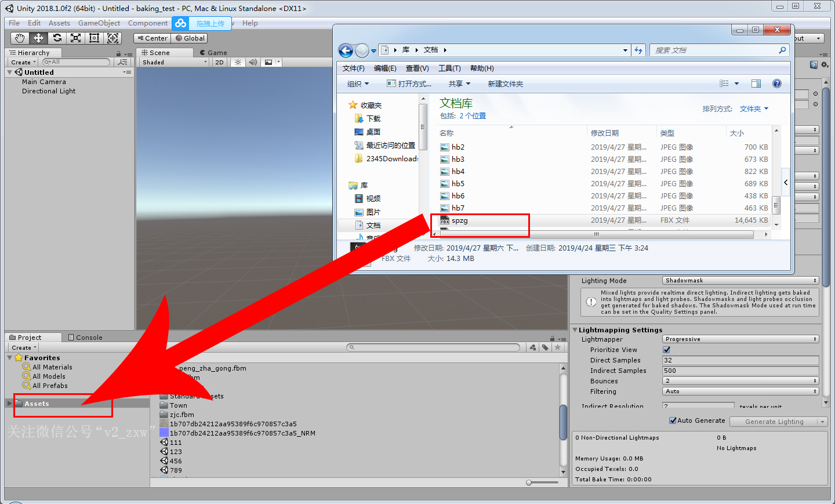Image resolution: width=835 pixels, height=504 pixels.
Task: Select the Move tool
Action: coord(38,38)
